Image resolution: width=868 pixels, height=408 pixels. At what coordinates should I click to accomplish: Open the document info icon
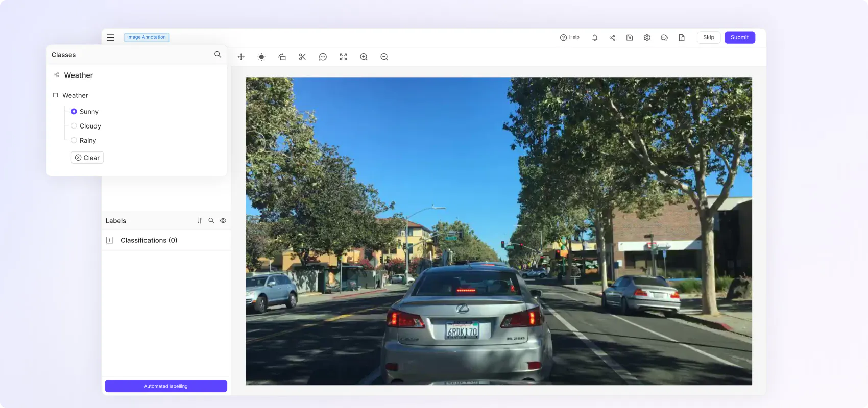pos(682,37)
